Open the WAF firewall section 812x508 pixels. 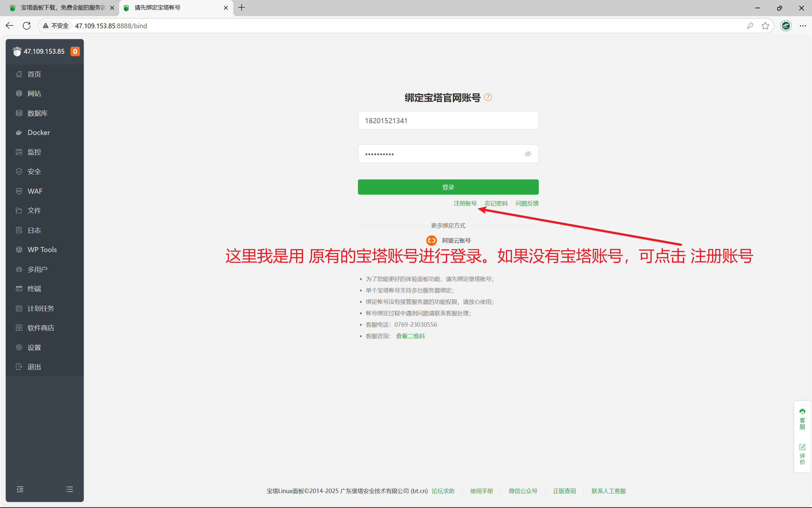pyautogui.click(x=35, y=191)
